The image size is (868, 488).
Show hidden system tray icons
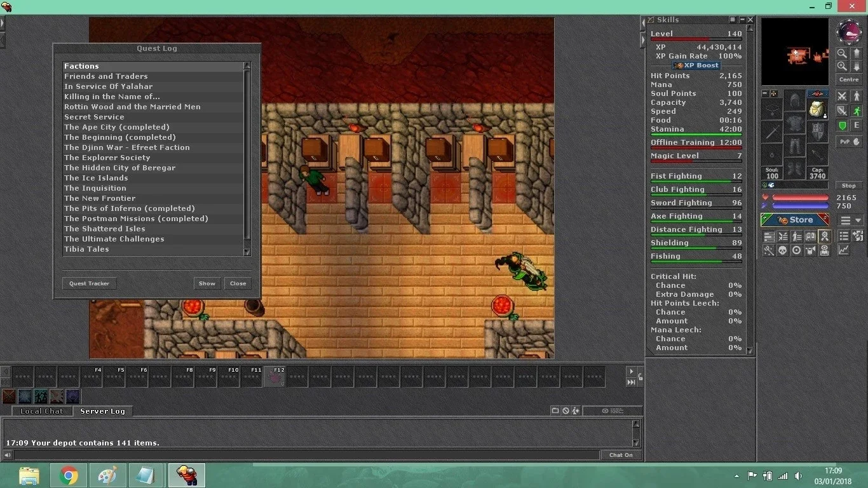tap(737, 476)
